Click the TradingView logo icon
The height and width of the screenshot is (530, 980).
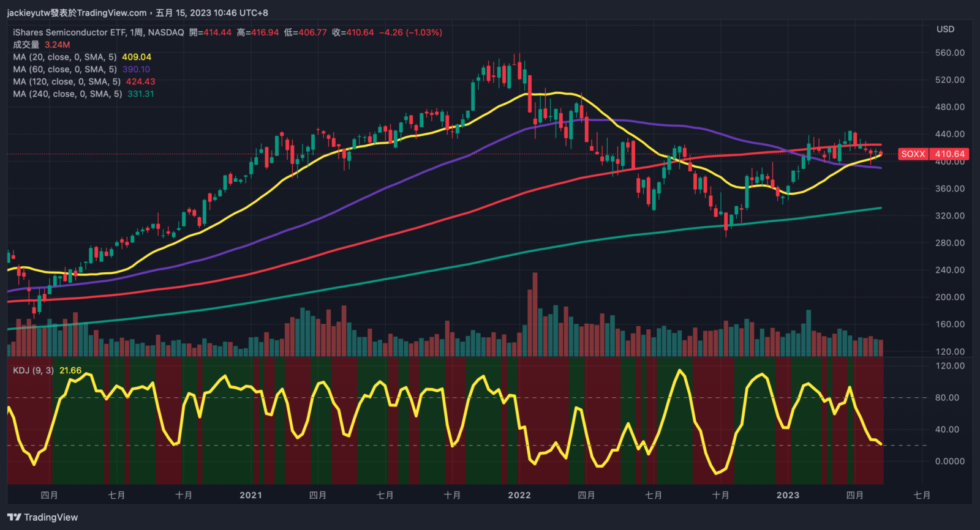tap(14, 518)
